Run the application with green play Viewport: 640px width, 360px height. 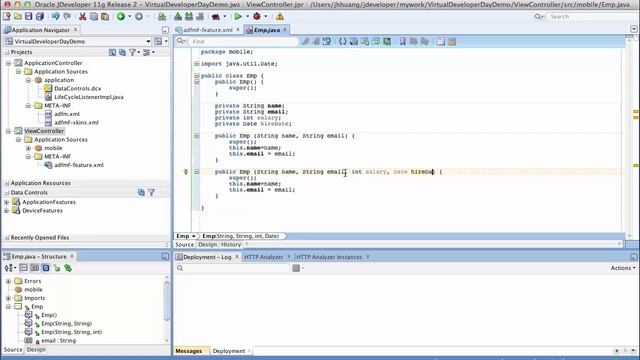(x=238, y=17)
